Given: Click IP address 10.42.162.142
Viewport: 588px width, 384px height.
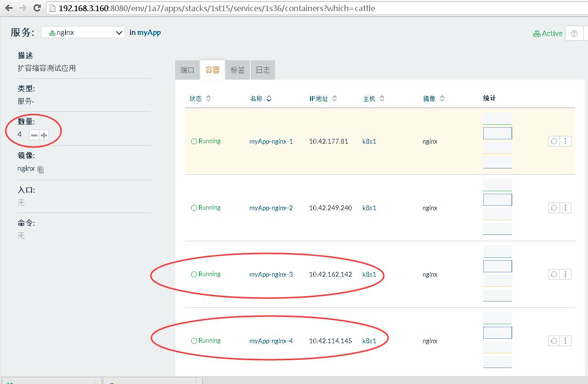Looking at the screenshot, I should [330, 274].
